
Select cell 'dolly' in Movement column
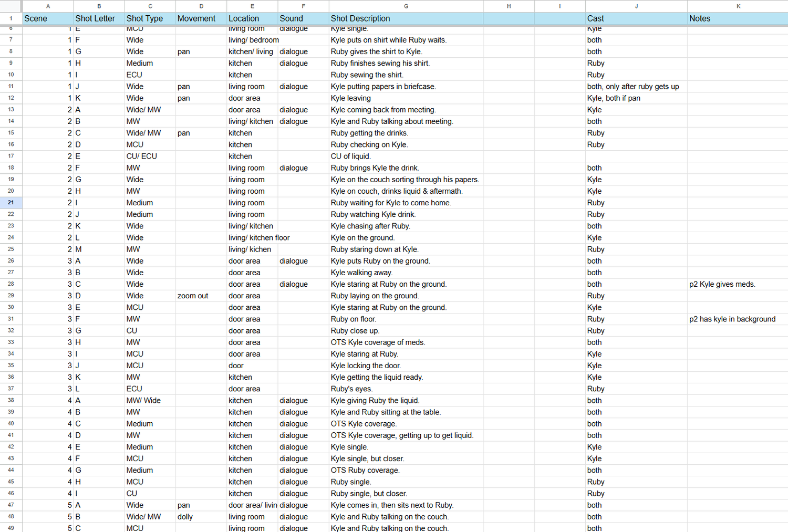[x=201, y=517]
